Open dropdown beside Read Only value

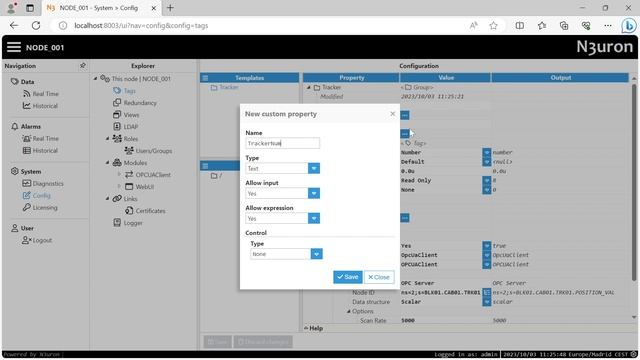coord(487,180)
